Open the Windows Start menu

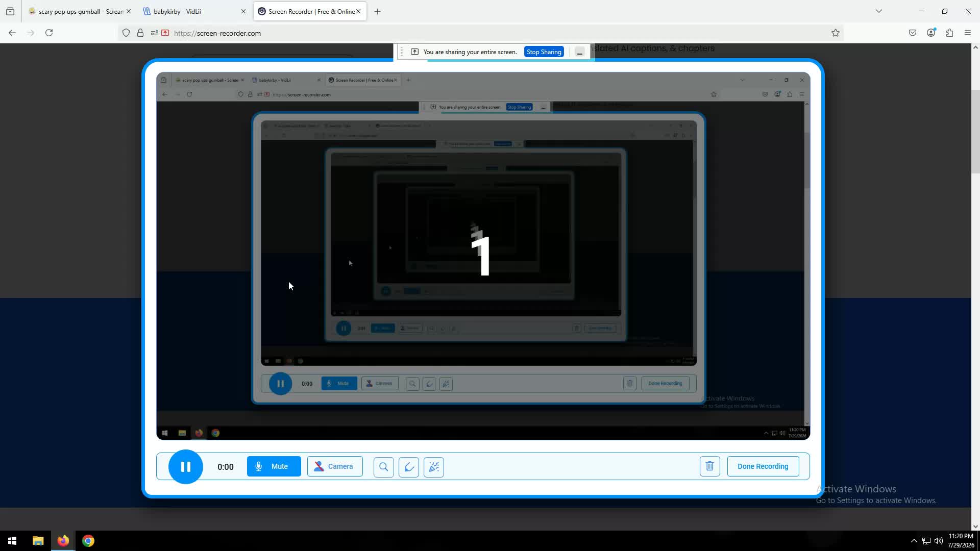pyautogui.click(x=12, y=541)
